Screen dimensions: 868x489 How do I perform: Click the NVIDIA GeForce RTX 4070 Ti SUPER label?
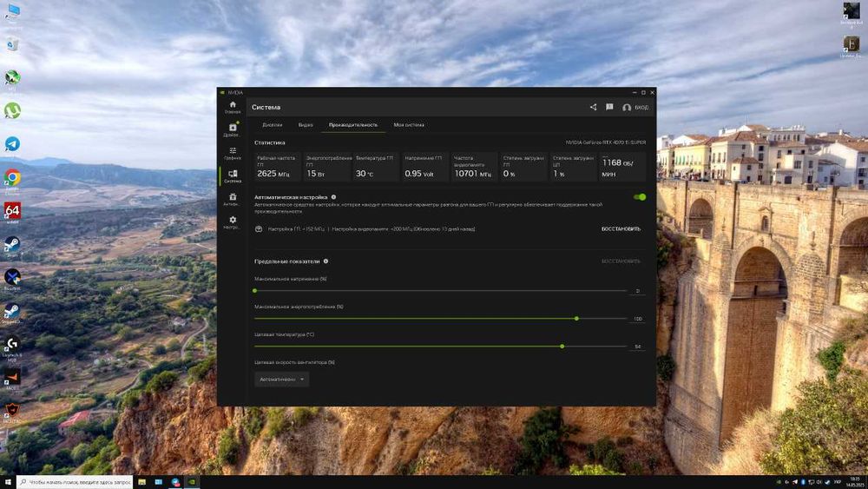tap(606, 142)
